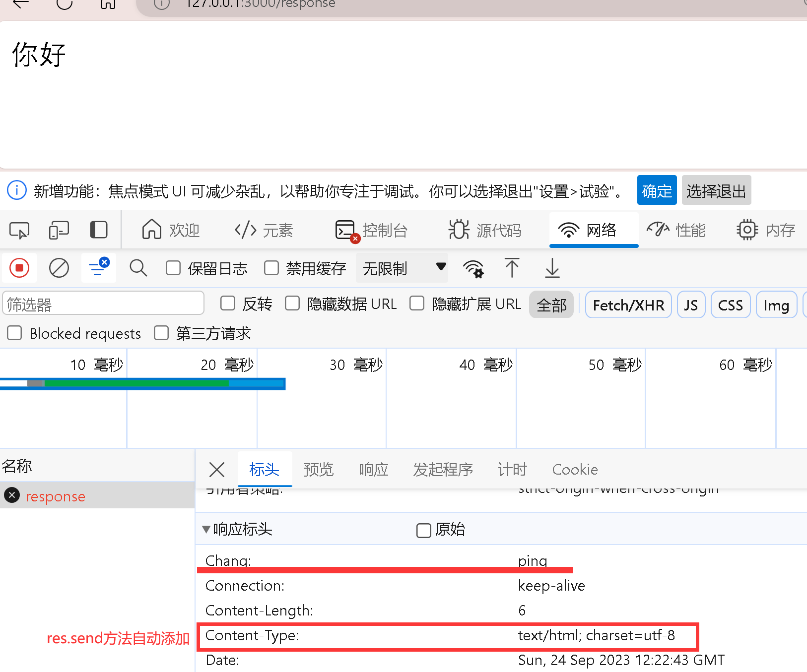Viewport: 807px width, 672px height.
Task: Close the request details pane
Action: click(x=217, y=469)
